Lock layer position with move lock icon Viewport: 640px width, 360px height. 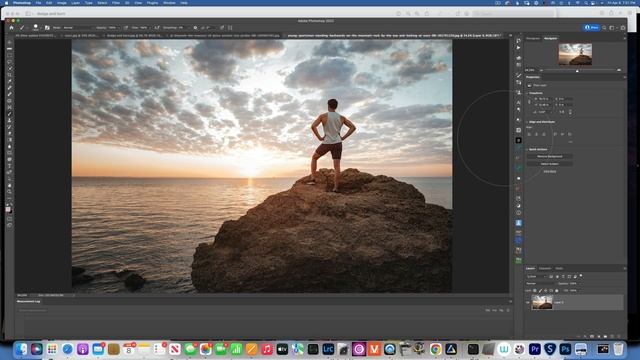coord(546,291)
